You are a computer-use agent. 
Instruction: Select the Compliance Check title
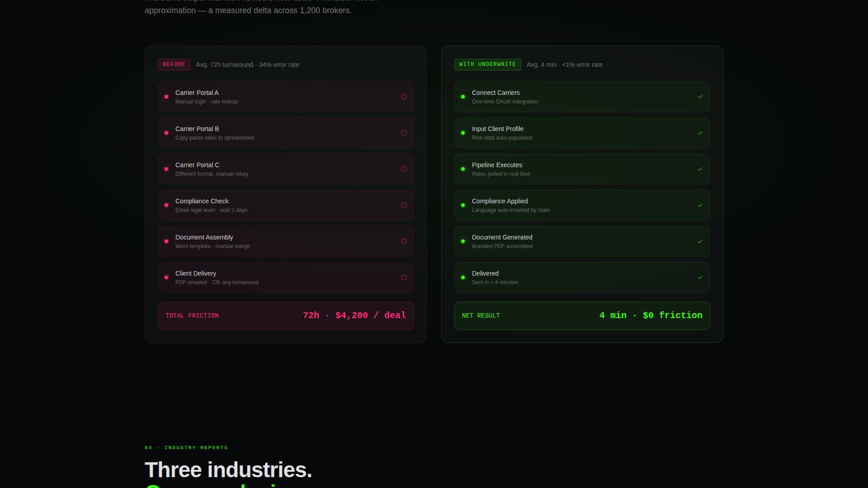tap(202, 201)
